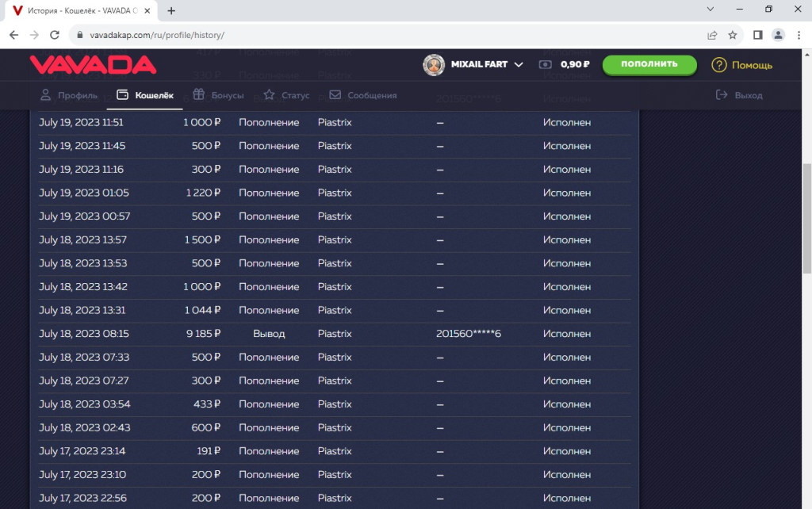Click the browser forward arrow

coord(34,35)
